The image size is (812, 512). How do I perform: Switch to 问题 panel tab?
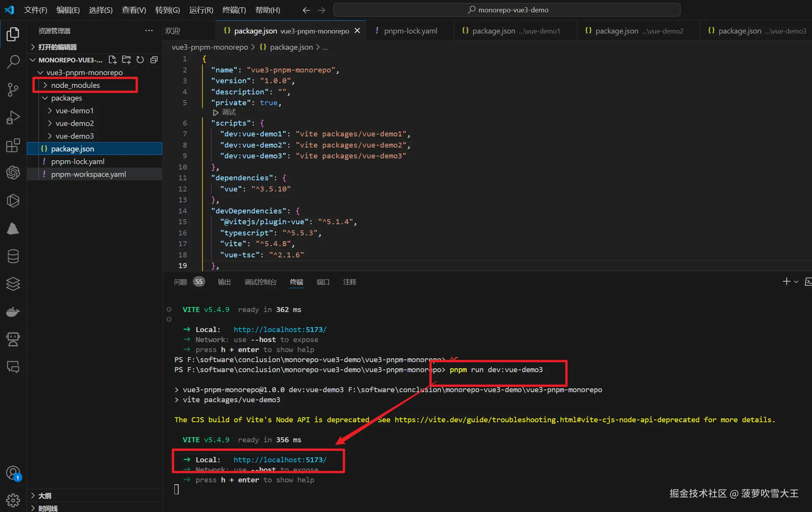pyautogui.click(x=181, y=282)
